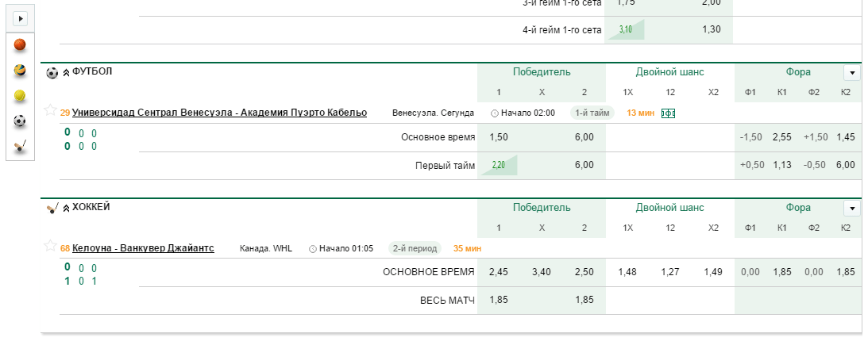Open the Универсидад Сентрал Венесуэла match link
Viewport: 868px width, 345px height.
[x=219, y=113]
